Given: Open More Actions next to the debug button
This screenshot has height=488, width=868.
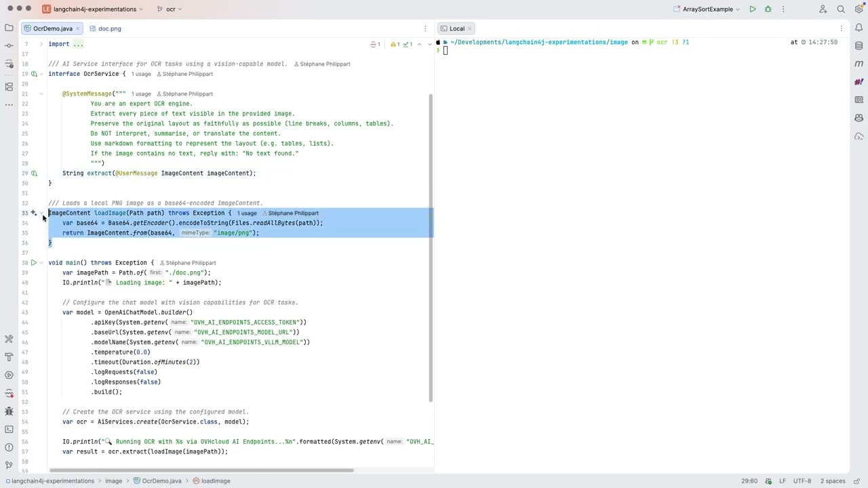Looking at the screenshot, I should (783, 9).
